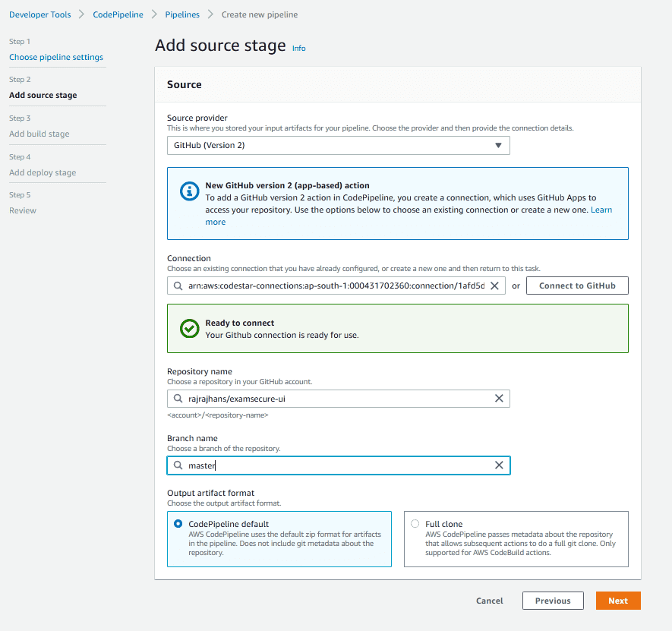Click the search icon in Connection field
Image resolution: width=672 pixels, height=631 pixels.
pos(178,286)
